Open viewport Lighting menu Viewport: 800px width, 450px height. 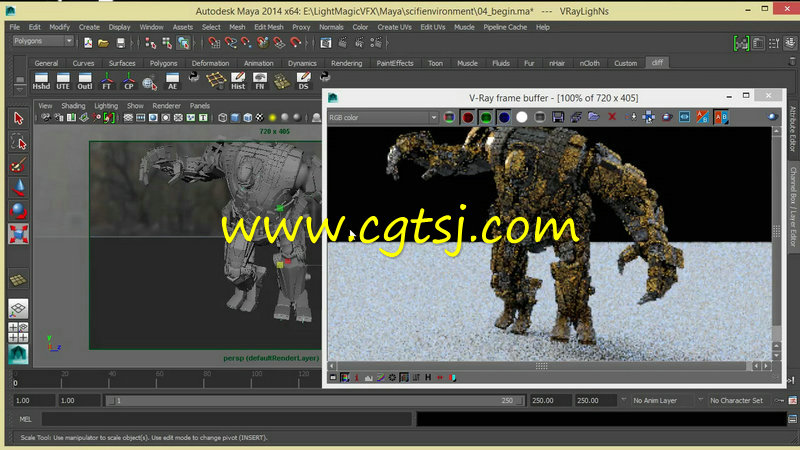106,106
